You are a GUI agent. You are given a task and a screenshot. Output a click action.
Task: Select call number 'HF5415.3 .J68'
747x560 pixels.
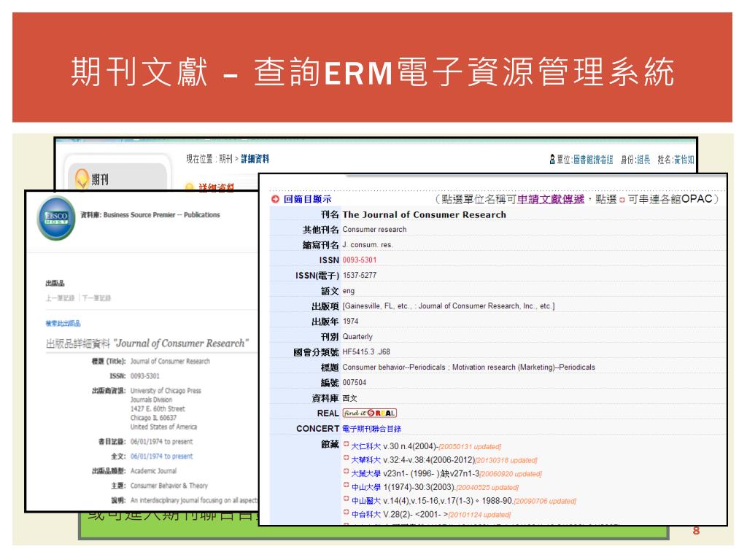point(366,352)
